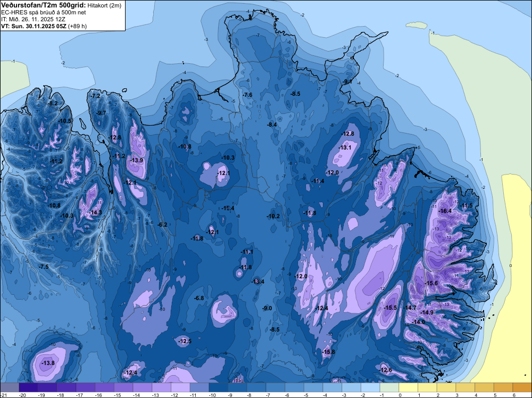Viewport: 532px width, 398px height.
Task: Click initial time 'IT: Mið. 26. 11. 2025 12Z'
Action: [33, 19]
